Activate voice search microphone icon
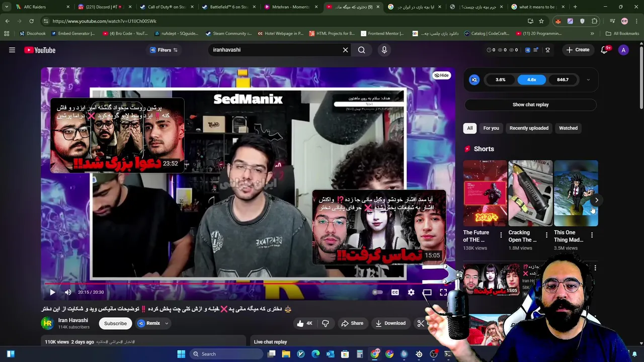 click(384, 50)
